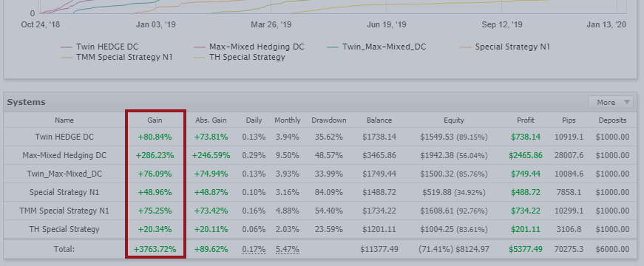Sort by Deposits column header
Screen dimensions: 644x266
pos(612,120)
